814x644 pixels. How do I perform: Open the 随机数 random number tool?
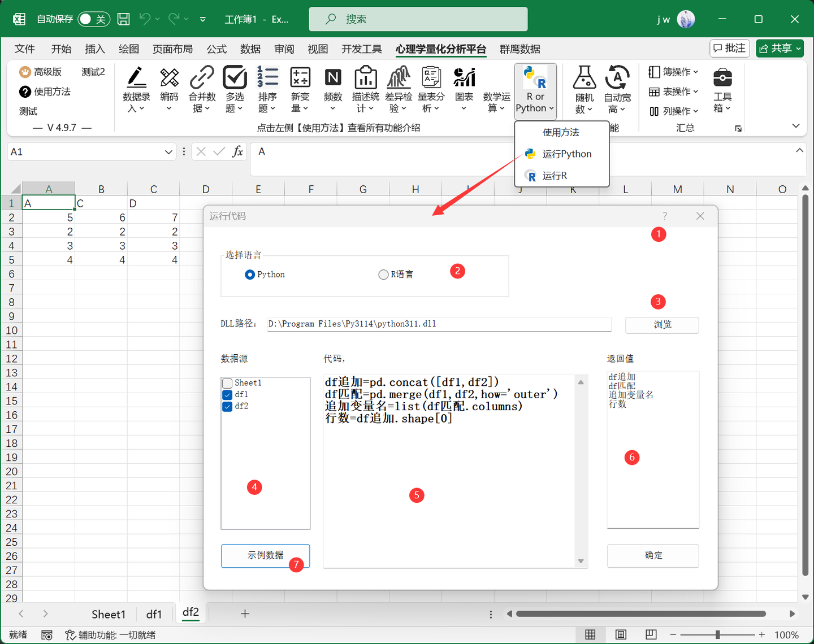(x=584, y=90)
